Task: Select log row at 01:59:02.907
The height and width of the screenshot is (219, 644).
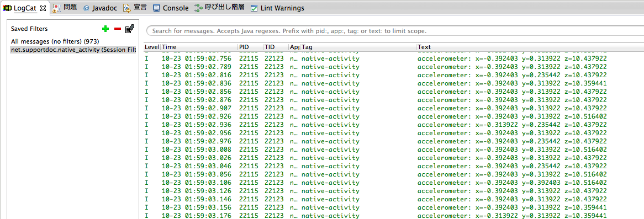Action: pyautogui.click(x=394, y=108)
